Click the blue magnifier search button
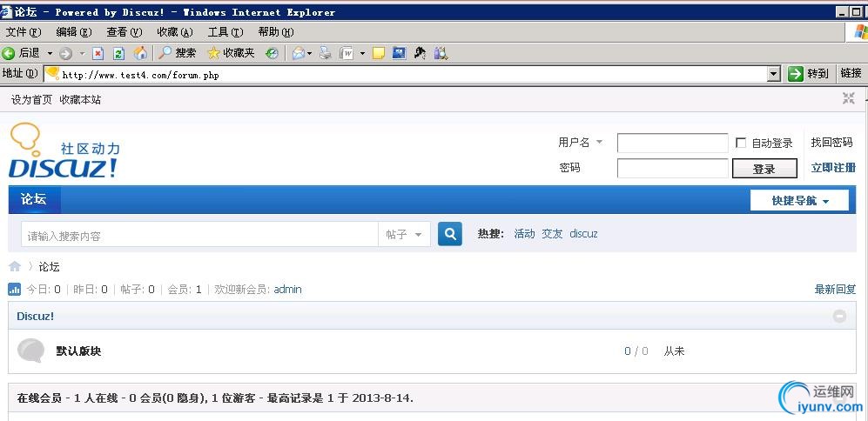Screen dimensions: 868x421 tap(450, 234)
